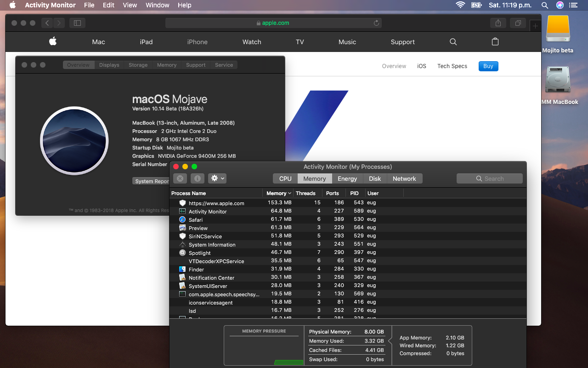Click the Finder process icon

tap(182, 269)
